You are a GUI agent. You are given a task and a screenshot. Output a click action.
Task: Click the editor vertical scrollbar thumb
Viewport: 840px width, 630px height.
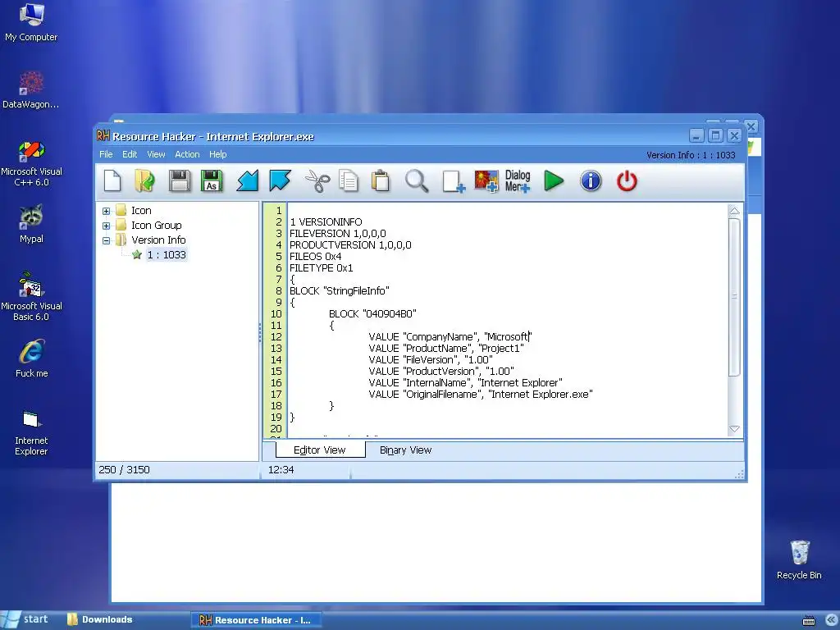coord(734,296)
